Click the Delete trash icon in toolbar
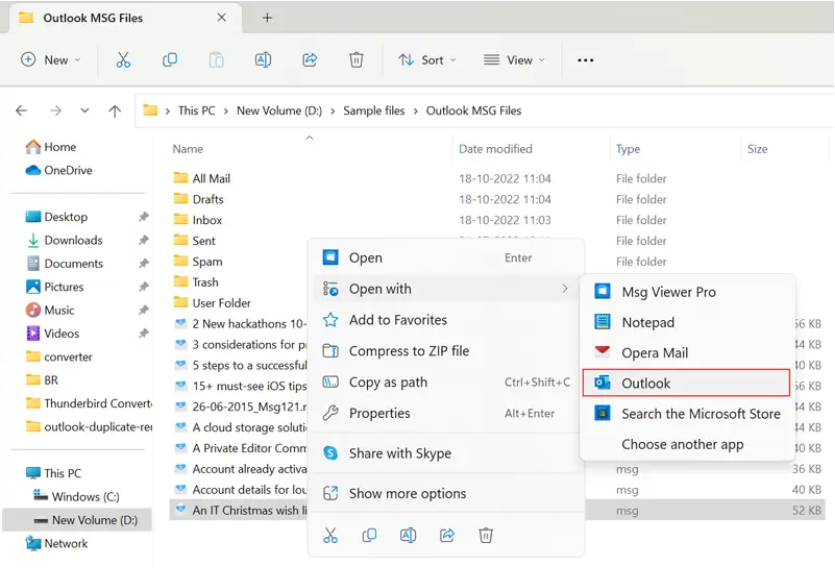Viewport: 835px width, 574px height. coord(356,60)
